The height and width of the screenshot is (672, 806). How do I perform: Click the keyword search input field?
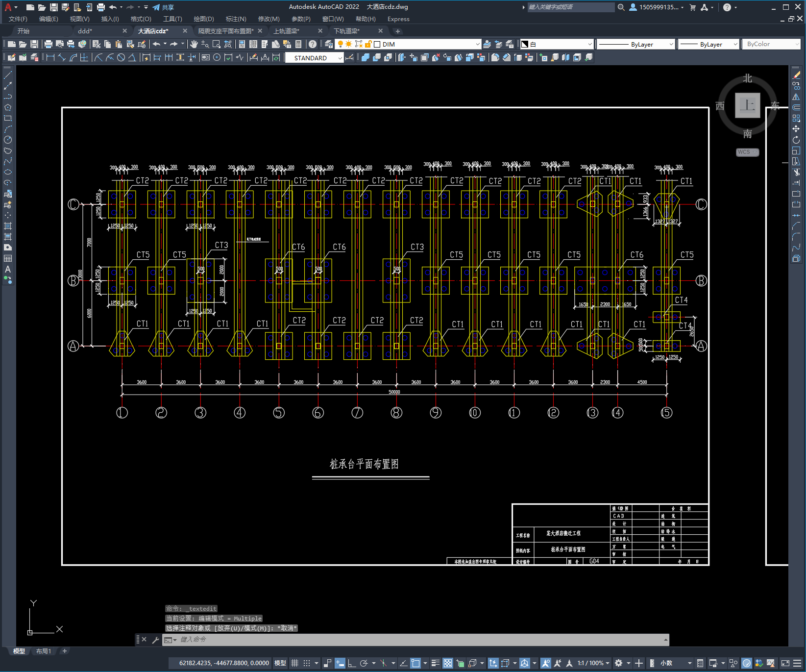point(571,7)
